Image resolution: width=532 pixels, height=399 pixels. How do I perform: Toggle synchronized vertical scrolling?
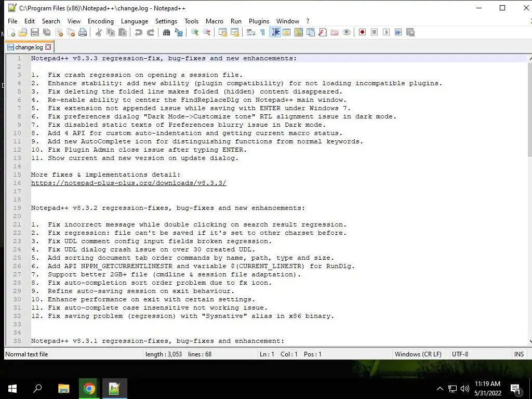tap(222, 32)
